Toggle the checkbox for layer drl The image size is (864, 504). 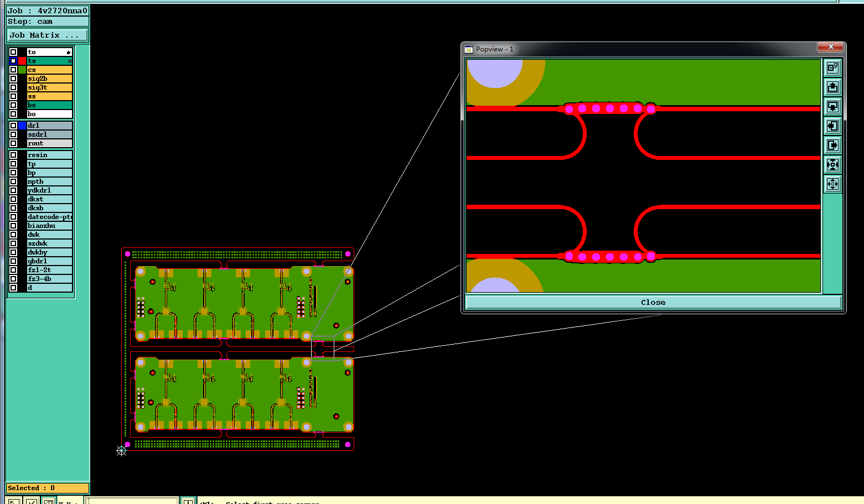(13, 126)
